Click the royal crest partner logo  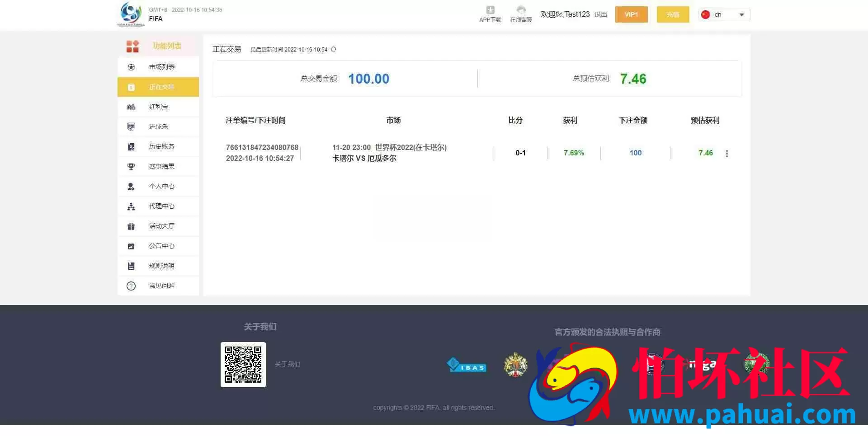(516, 365)
